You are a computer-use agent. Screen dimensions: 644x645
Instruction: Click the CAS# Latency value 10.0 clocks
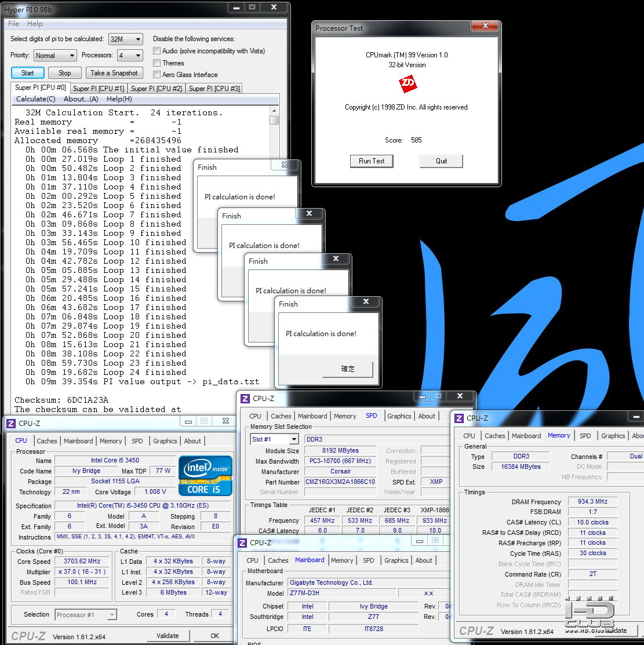click(x=592, y=522)
